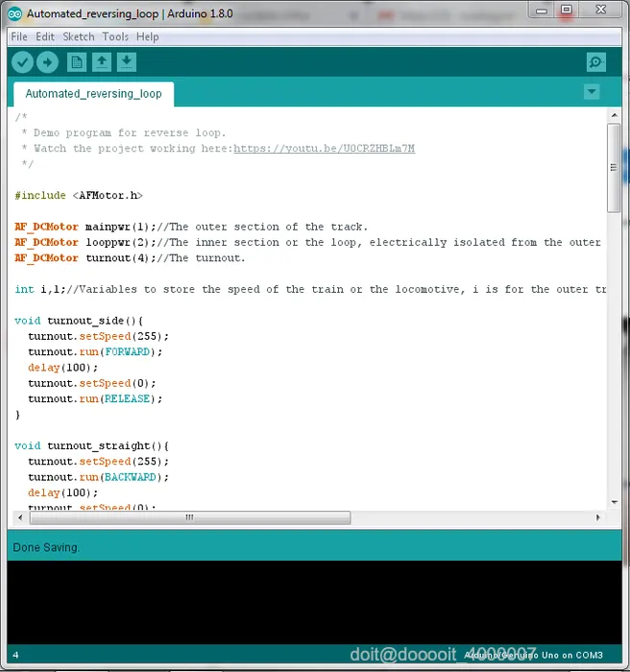Open a sketch with the up-arrow icon
The image size is (630, 672).
click(x=102, y=62)
